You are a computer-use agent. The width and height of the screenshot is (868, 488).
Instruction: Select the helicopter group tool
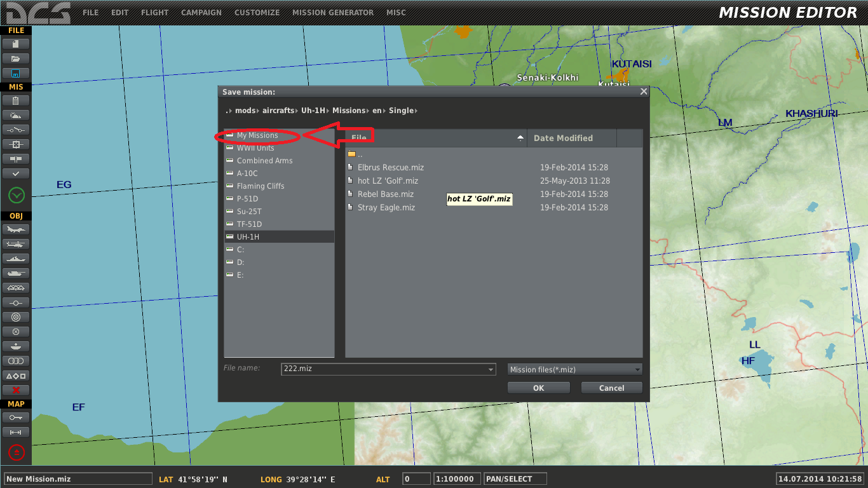16,244
